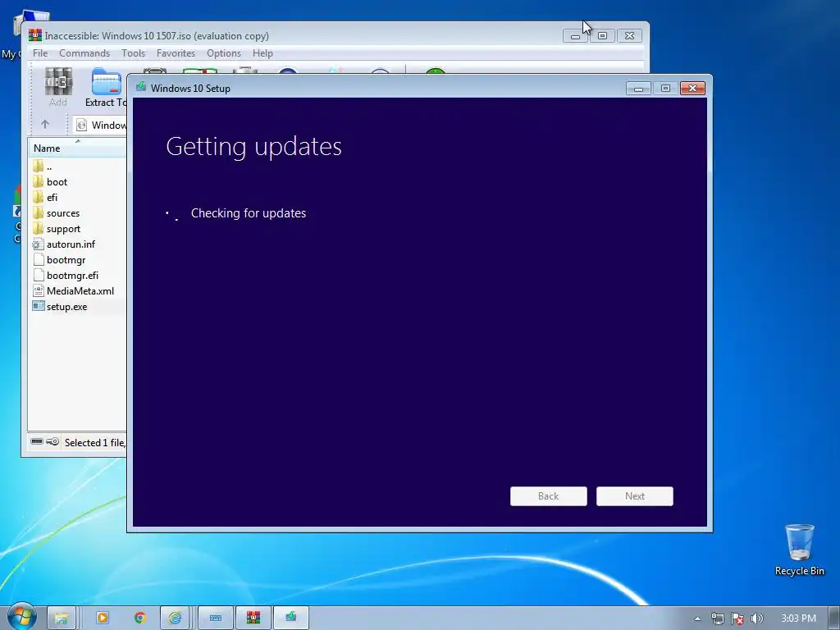The height and width of the screenshot is (630, 840).
Task: Click the drive icon in WinRAR status bar
Action: click(37, 441)
